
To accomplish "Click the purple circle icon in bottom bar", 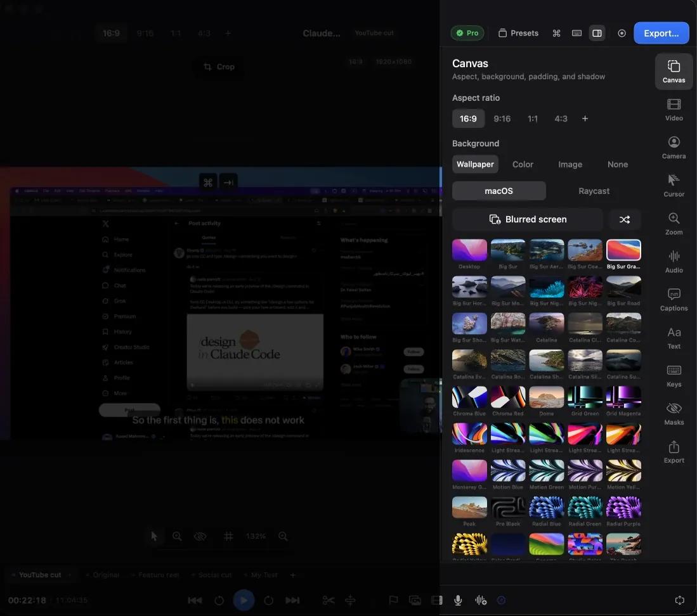I will tap(501, 600).
